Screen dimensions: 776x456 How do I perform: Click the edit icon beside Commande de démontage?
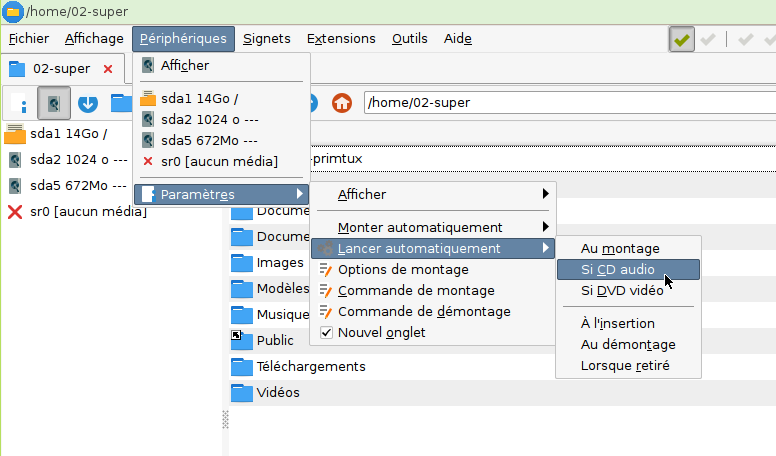pyautogui.click(x=325, y=312)
